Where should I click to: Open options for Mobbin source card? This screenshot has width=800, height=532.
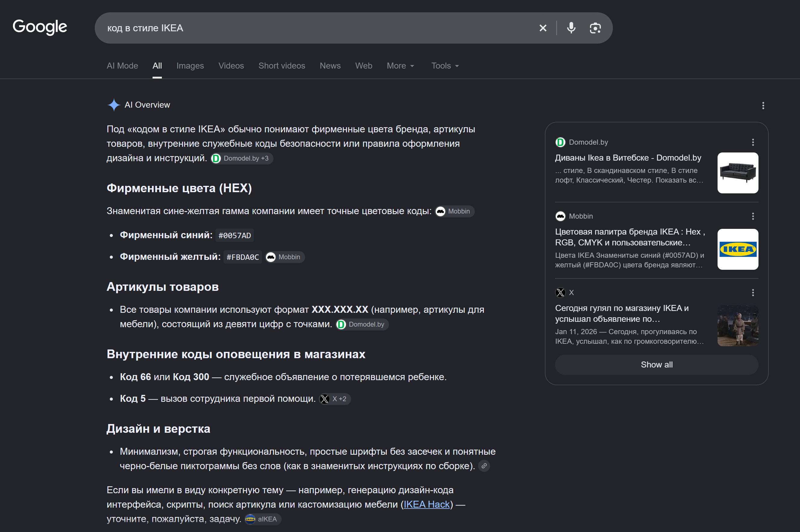coord(753,217)
